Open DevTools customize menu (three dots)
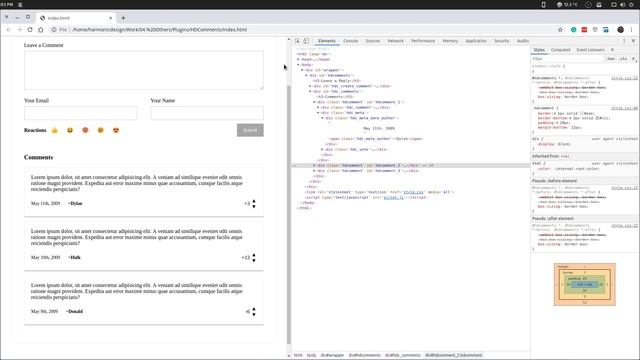 (x=624, y=41)
